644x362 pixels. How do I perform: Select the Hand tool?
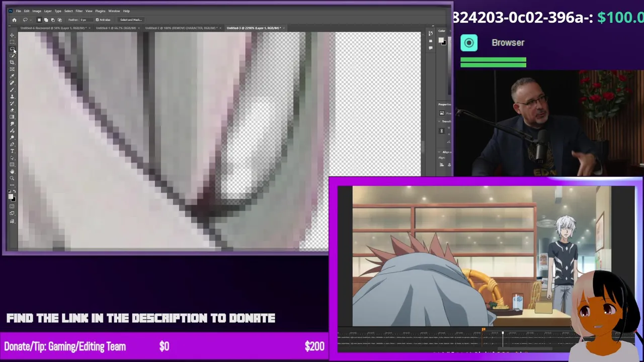point(12,171)
